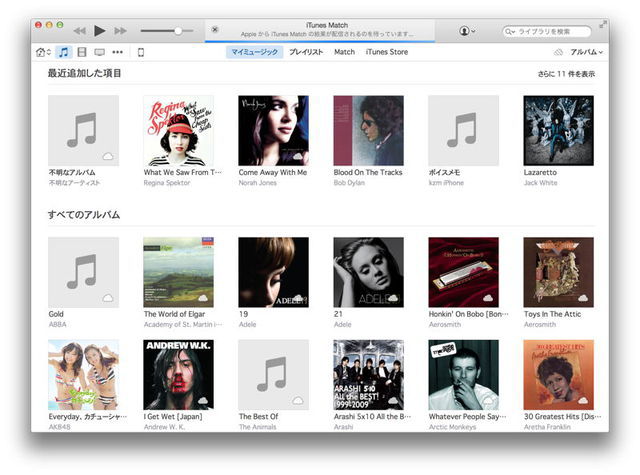Open the Home sharing dropdown
Viewport: 640px width, 475px height.
(x=43, y=52)
